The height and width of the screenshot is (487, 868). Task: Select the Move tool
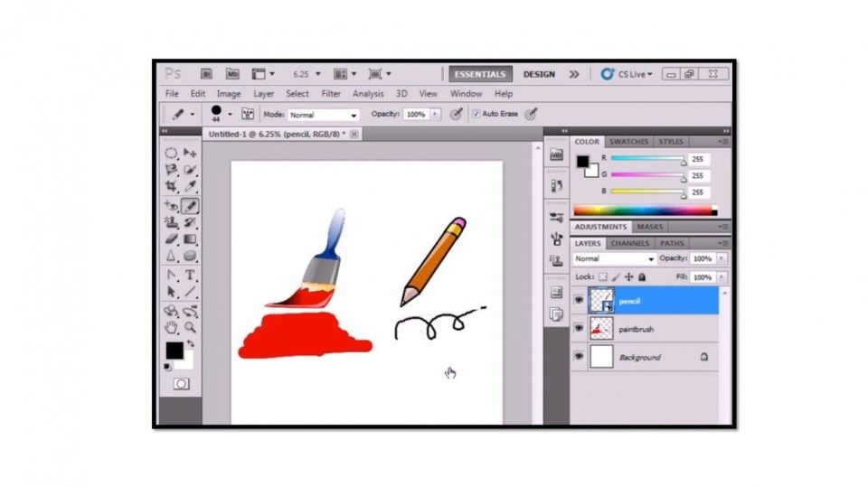190,153
